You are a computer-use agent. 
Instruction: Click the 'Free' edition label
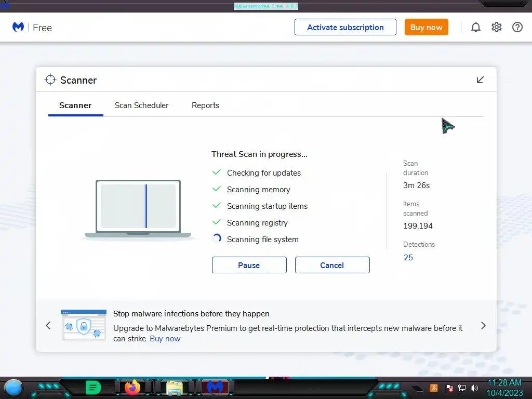pyautogui.click(x=42, y=28)
